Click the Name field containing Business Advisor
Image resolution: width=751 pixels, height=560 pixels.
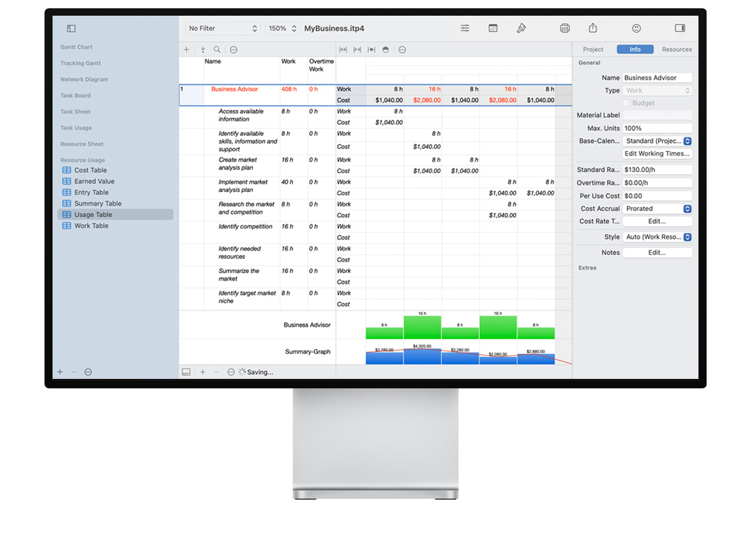click(x=657, y=78)
